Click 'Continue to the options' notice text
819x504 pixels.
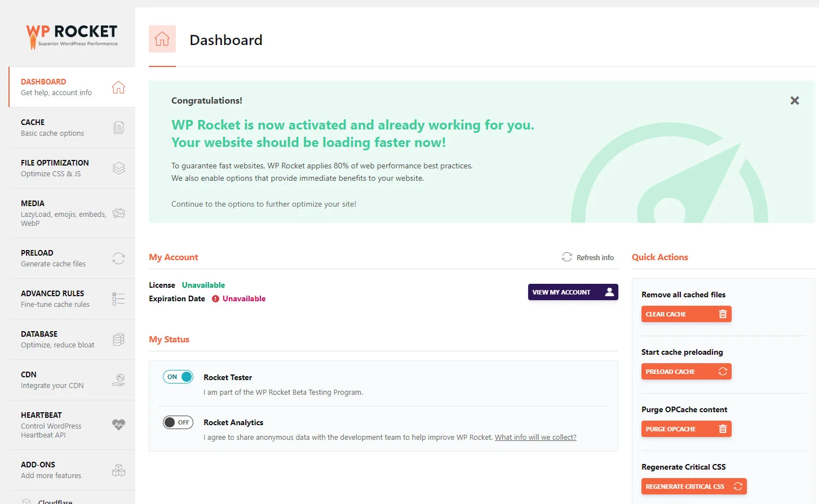point(264,204)
